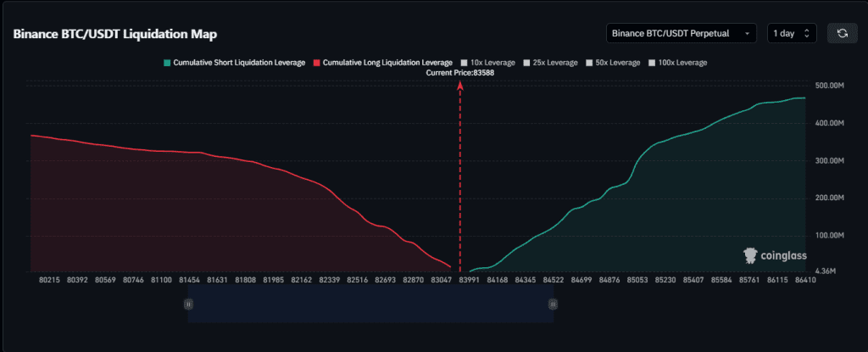Click the 86115 x-axis price label
The width and height of the screenshot is (868, 352).
(x=777, y=280)
